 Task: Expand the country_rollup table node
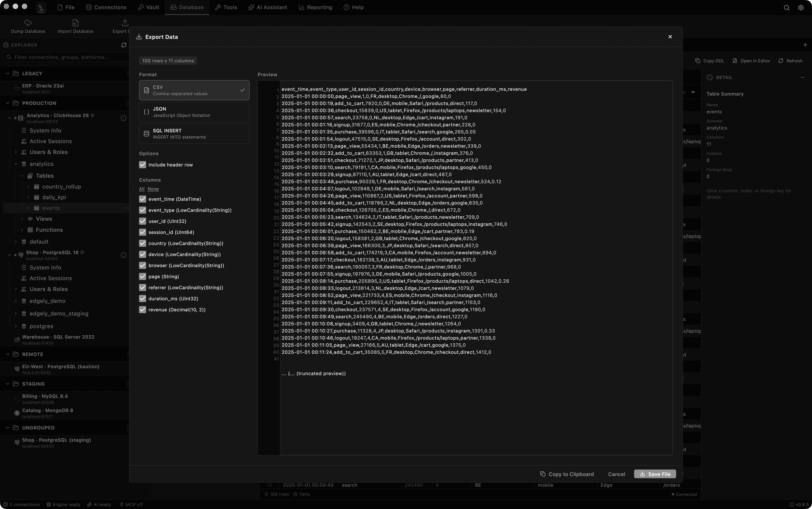pyautogui.click(x=28, y=187)
